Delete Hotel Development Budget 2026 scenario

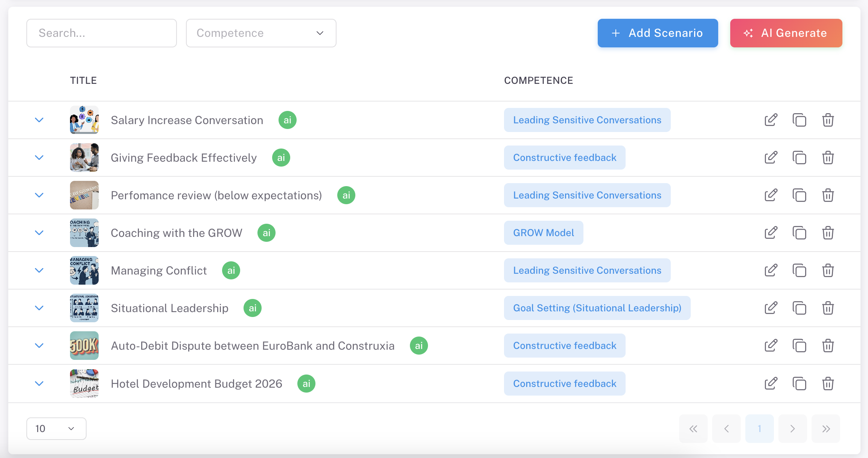coord(828,384)
